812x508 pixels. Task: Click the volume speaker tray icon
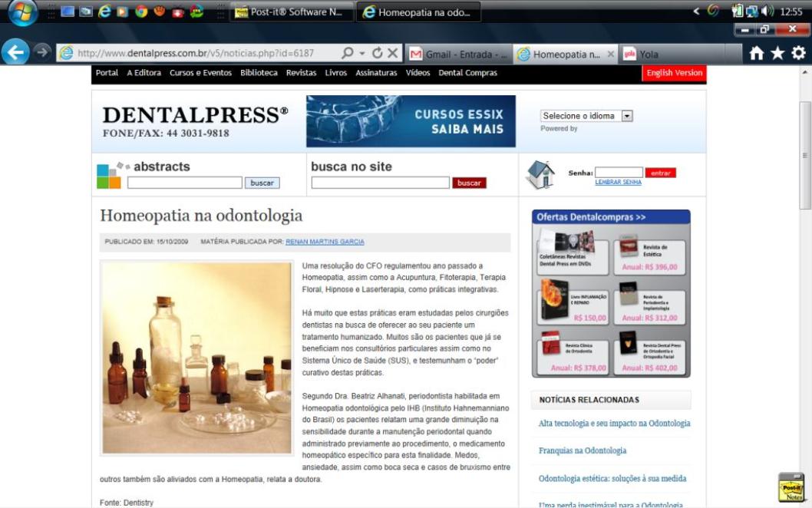[x=767, y=12]
